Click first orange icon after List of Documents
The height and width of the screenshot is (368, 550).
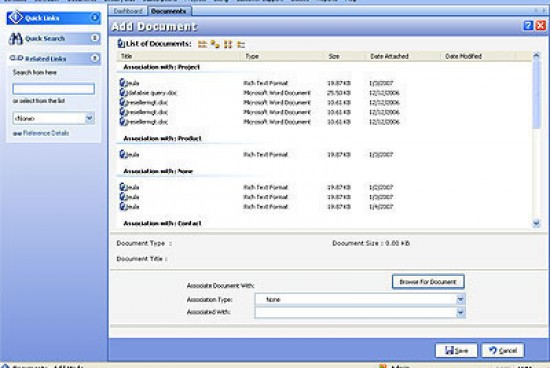pos(202,44)
